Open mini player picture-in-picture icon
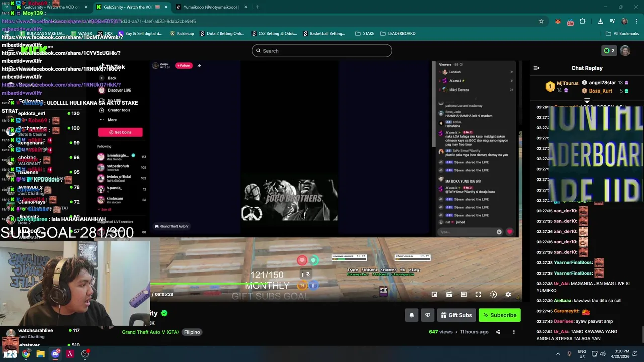644x362 pixels. 434,295
